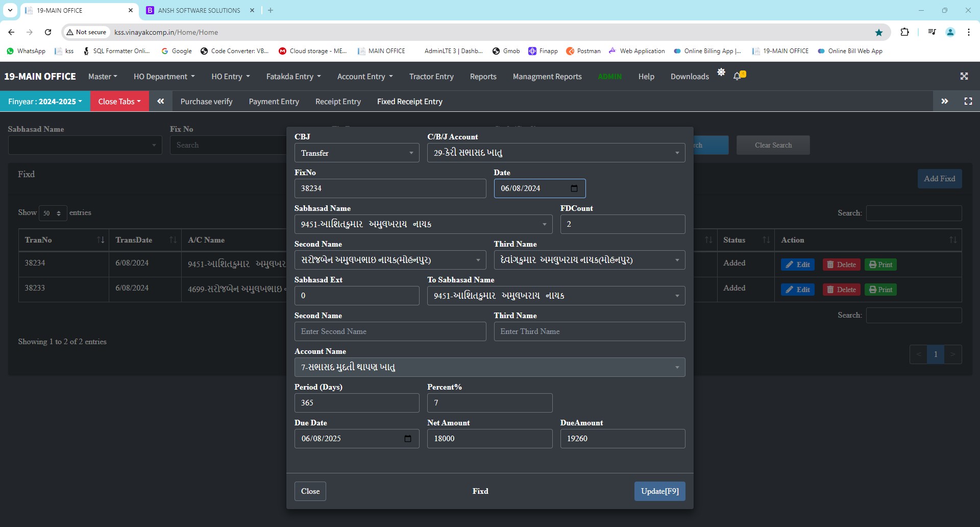980x527 pixels.
Task: Expand the Account Name dropdown
Action: pos(489,367)
